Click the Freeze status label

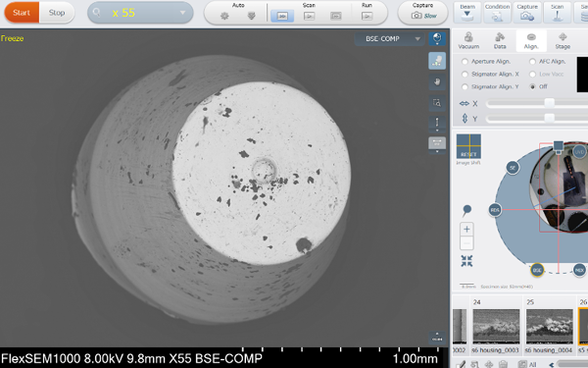pos(12,38)
